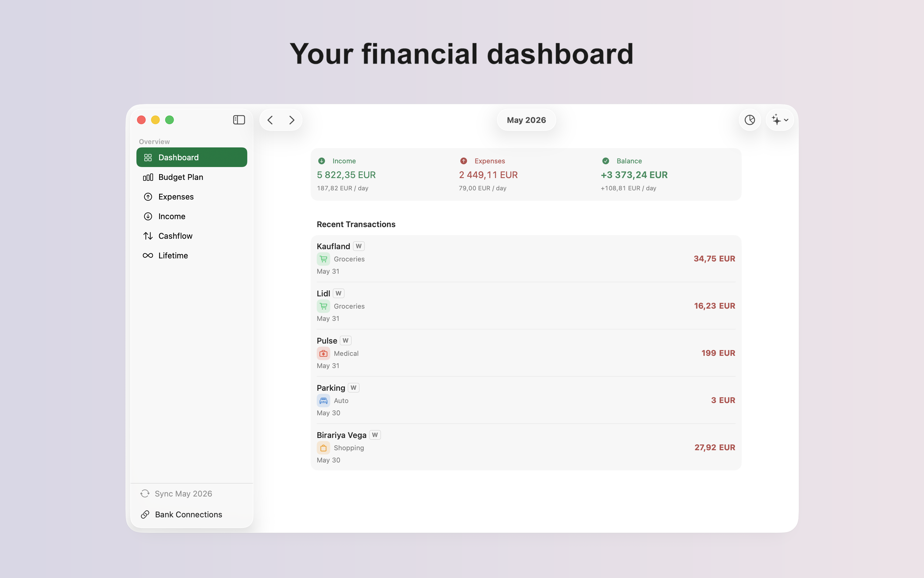
Task: Click the Lifetime infinity icon
Action: click(148, 255)
